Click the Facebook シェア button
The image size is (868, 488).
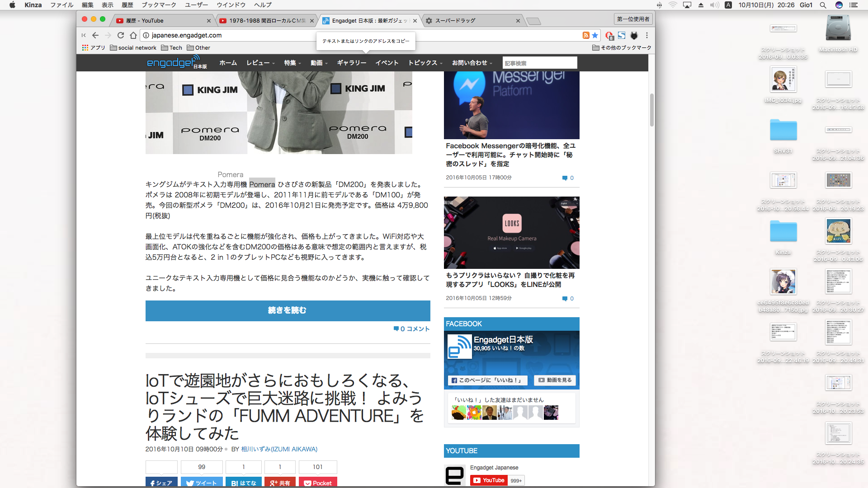click(161, 483)
